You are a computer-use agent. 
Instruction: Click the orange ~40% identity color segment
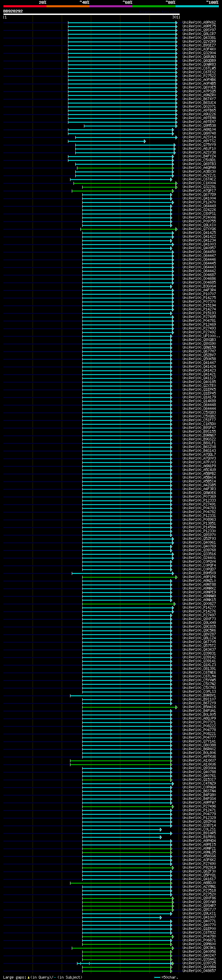click(x=68, y=6)
